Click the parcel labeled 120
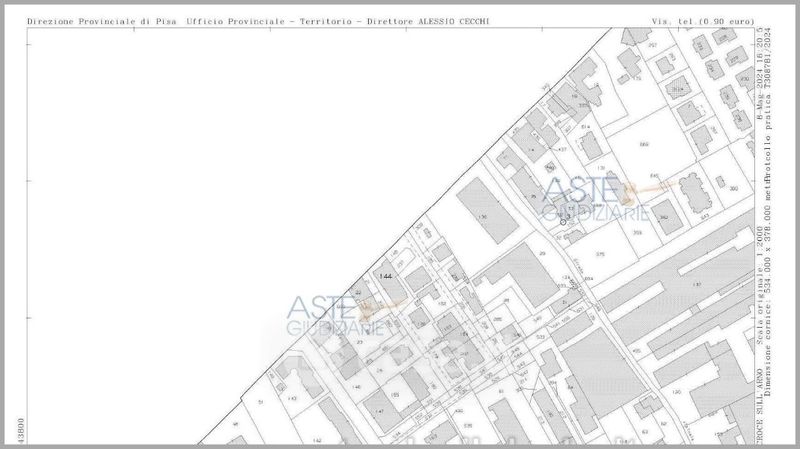The width and height of the screenshot is (800, 449). pos(676,392)
